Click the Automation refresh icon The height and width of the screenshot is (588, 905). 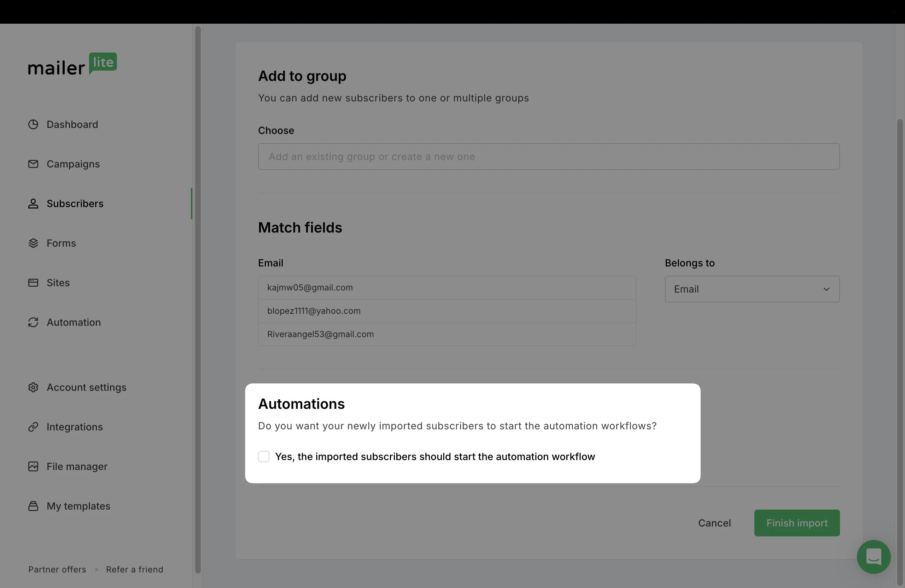tap(33, 322)
